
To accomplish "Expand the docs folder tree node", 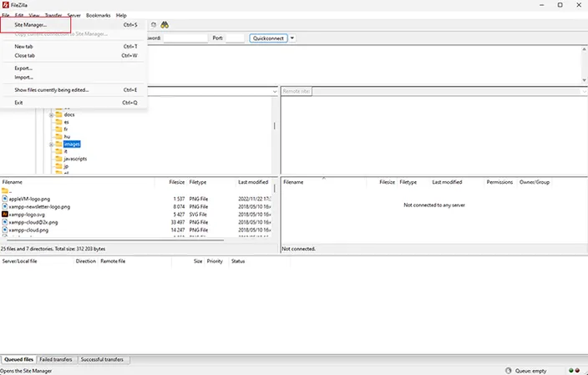I will (52, 115).
